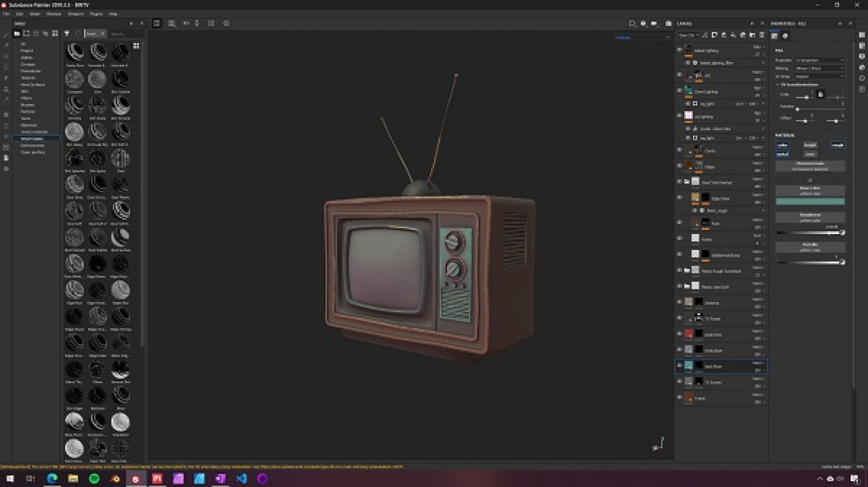Click the grid view icon in the shelf panel
The height and width of the screenshot is (487, 868).
136,46
